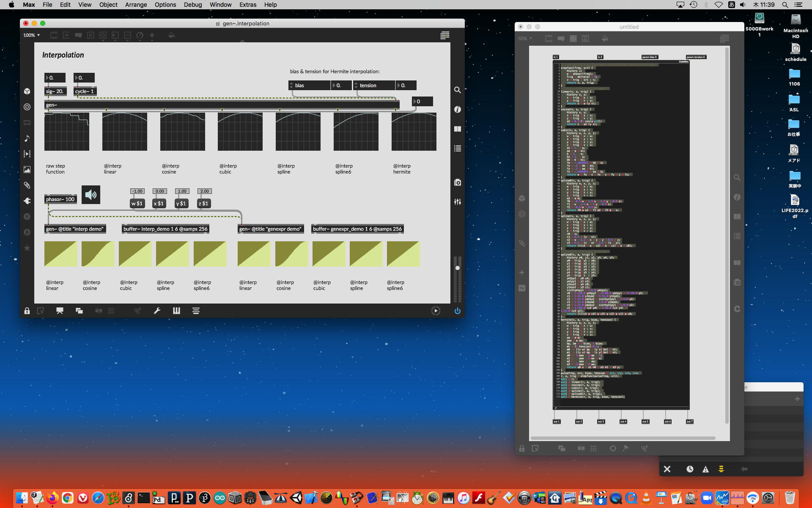Open the mixer sliders icon on right sidebar
This screenshot has height=508, width=812.
pyautogui.click(x=457, y=202)
